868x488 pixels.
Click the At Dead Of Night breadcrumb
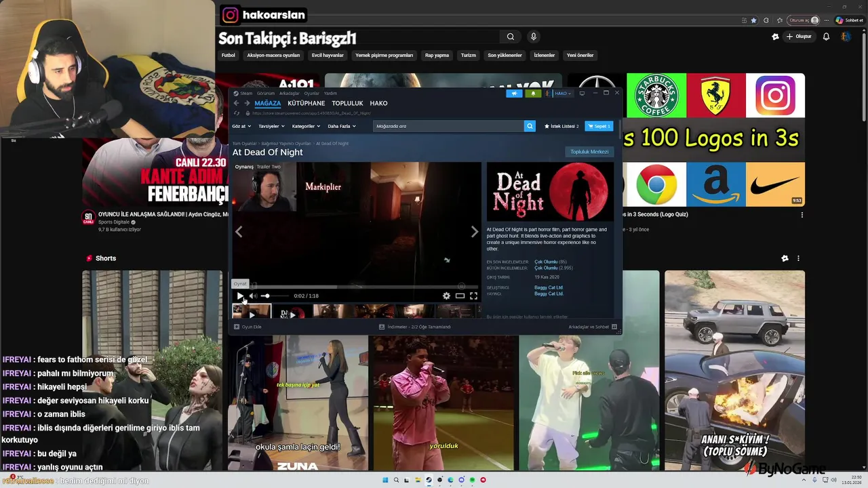332,144
